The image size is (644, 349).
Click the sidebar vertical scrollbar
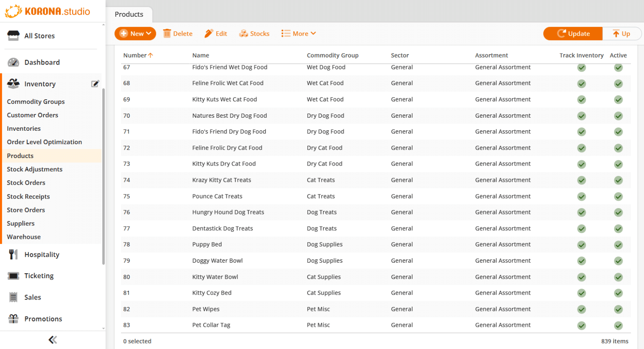[104, 176]
